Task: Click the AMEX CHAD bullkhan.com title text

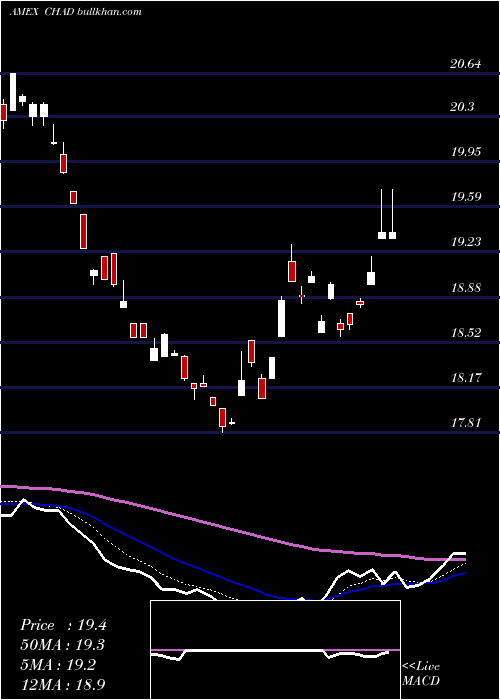Action: [x=75, y=12]
